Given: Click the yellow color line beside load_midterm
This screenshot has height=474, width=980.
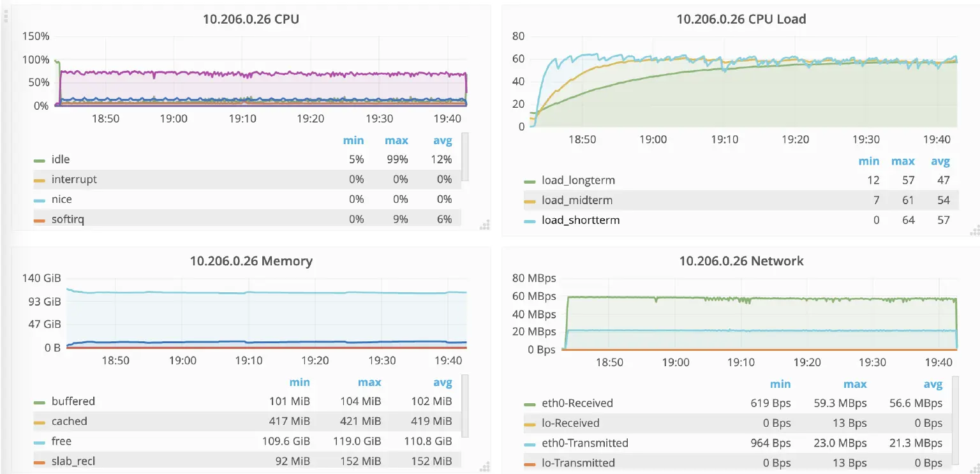Looking at the screenshot, I should coord(529,201).
